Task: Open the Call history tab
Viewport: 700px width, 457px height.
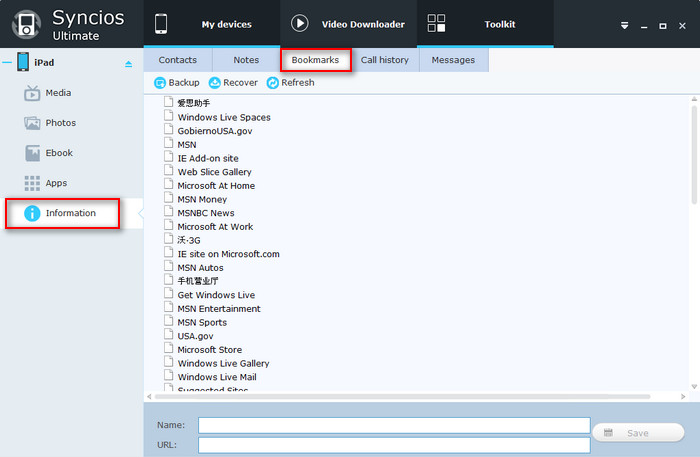Action: (x=385, y=60)
